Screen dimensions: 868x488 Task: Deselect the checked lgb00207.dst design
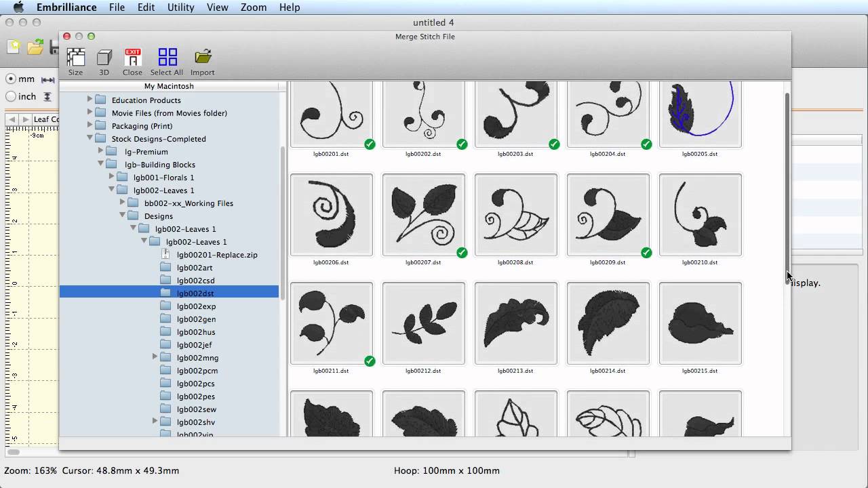[462, 252]
